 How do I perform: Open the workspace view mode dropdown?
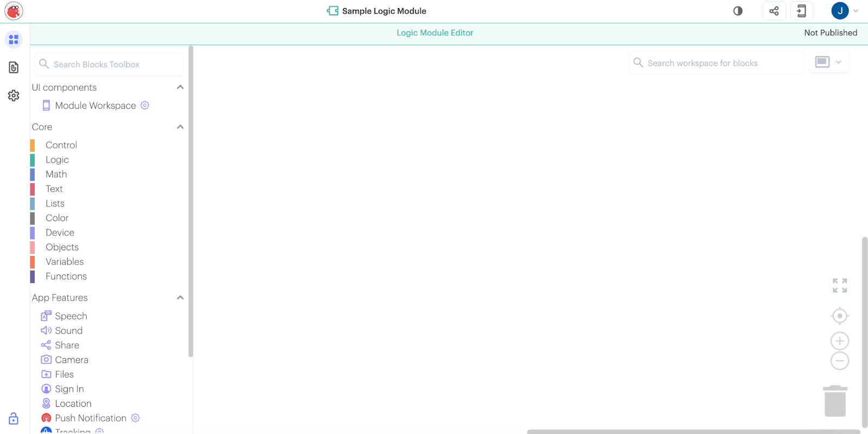coord(829,62)
